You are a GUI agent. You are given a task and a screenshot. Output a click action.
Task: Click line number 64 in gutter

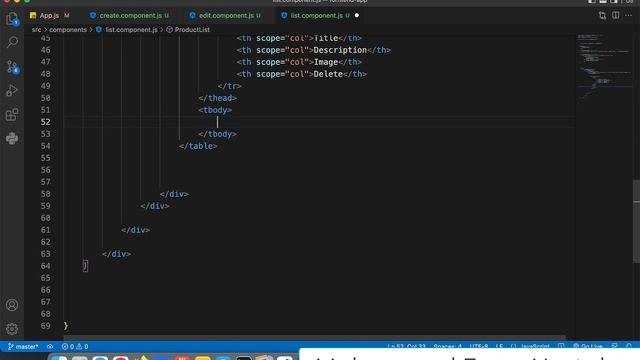coord(45,266)
